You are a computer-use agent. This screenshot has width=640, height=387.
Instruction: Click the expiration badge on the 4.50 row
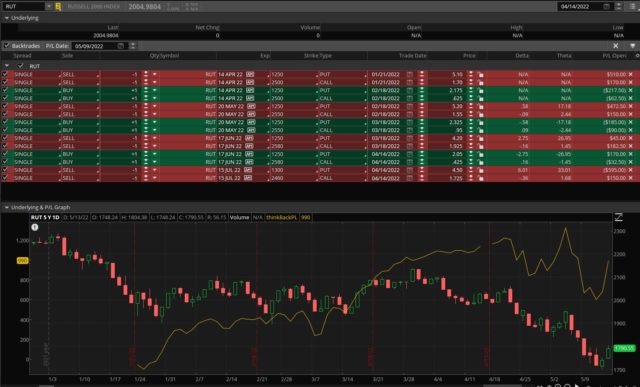248,170
